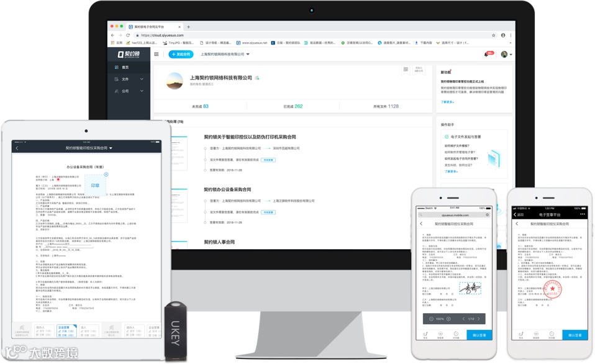Image resolution: width=595 pixels, height=364 pixels.
Task: Open the www.qiyuesuo.net bookmark
Action: (x=252, y=43)
